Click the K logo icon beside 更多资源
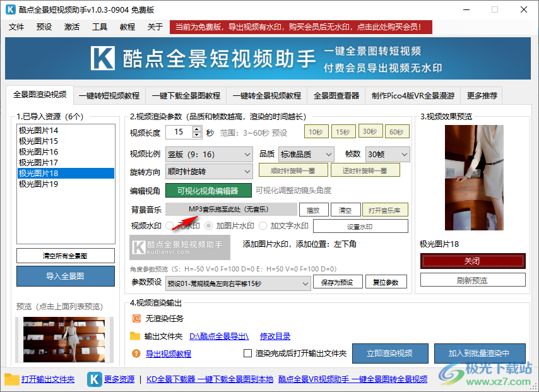Image resolution: width=539 pixels, height=392 pixels. coord(94,379)
